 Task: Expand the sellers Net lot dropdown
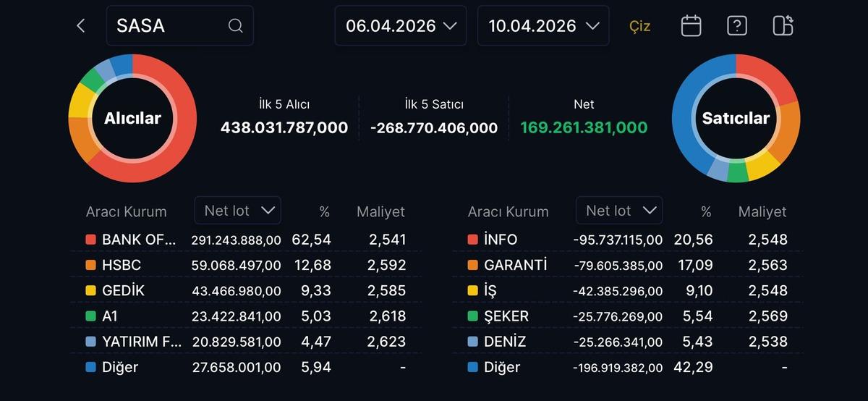tap(620, 211)
